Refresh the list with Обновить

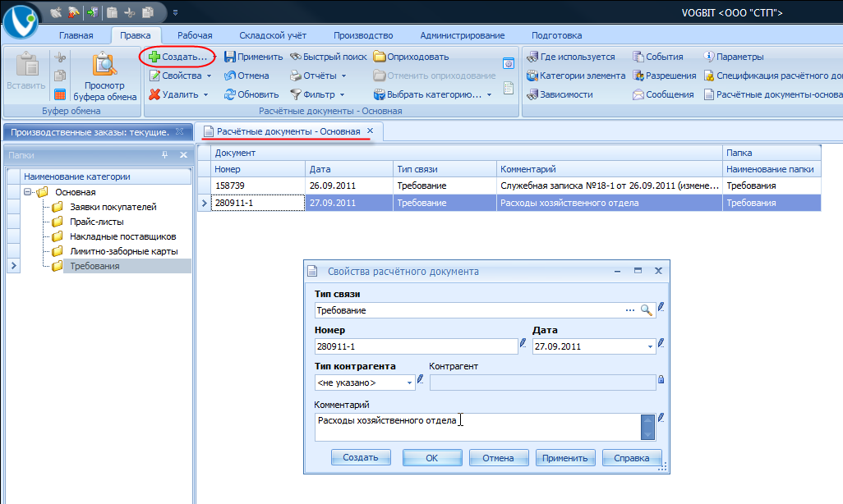tap(251, 94)
